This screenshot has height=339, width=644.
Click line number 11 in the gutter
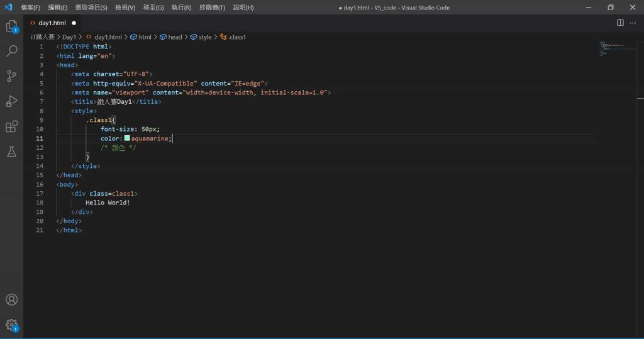[40, 138]
